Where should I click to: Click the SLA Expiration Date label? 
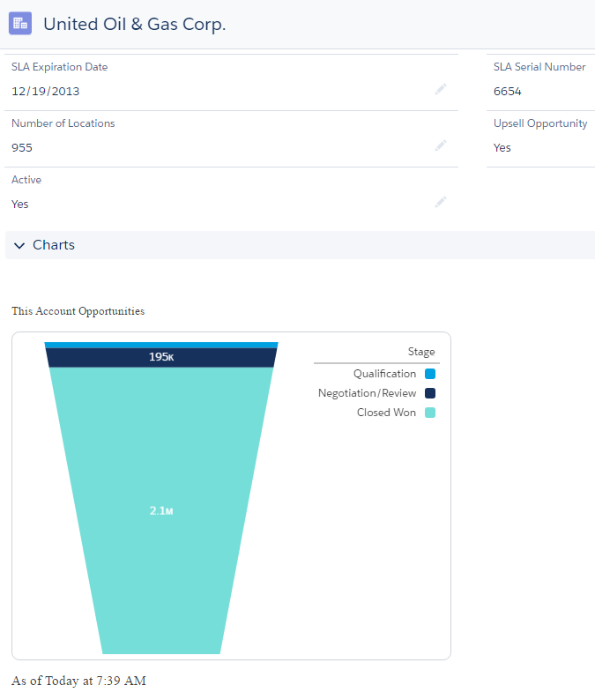click(59, 67)
